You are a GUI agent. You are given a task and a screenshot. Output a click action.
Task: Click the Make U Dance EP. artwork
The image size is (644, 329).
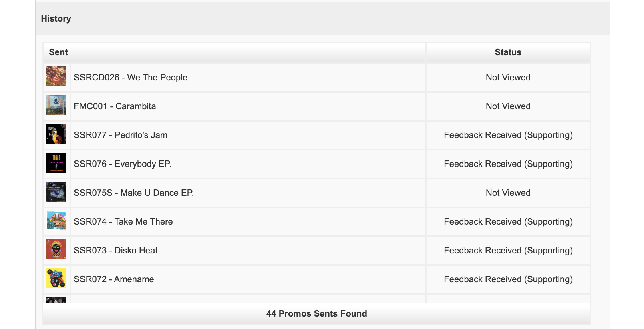[56, 192]
